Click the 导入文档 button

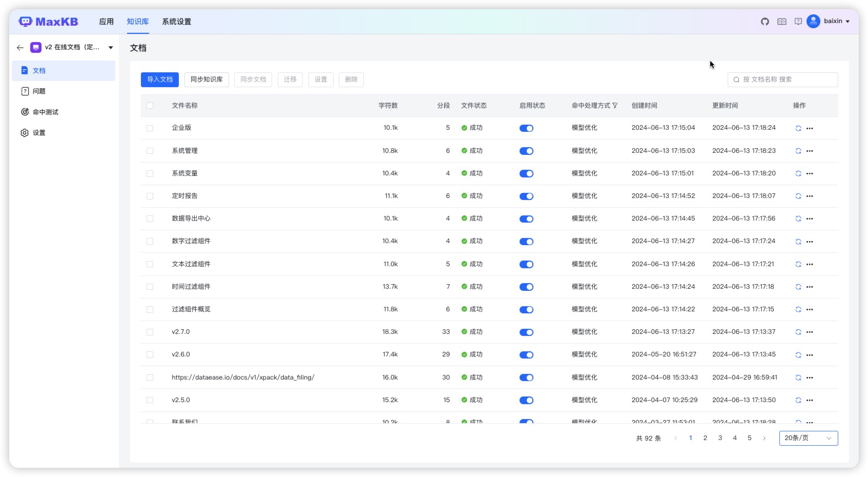click(159, 79)
